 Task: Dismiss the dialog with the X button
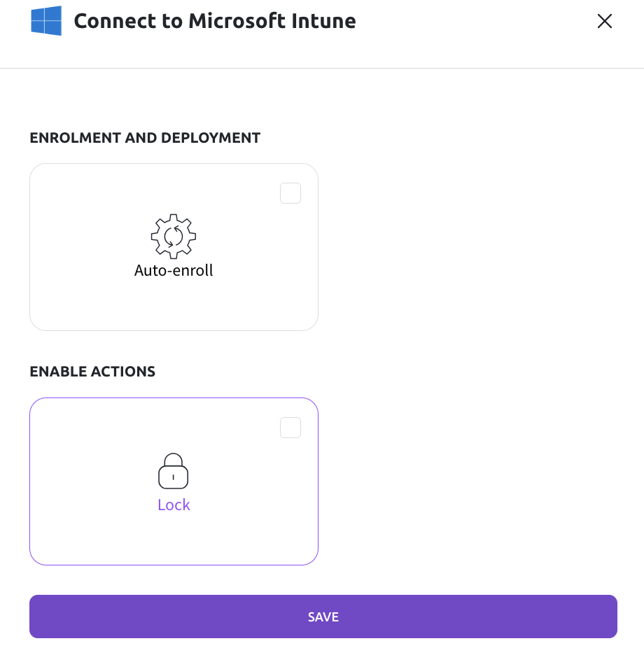point(604,21)
